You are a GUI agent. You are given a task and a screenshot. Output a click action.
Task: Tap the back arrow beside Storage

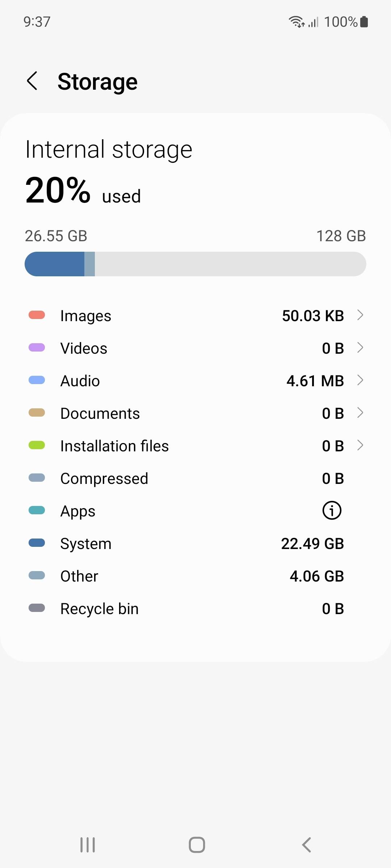[32, 81]
